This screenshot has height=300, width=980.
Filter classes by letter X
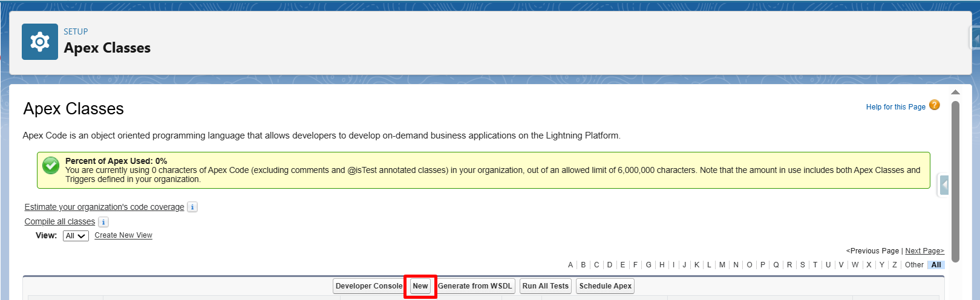[869, 265]
